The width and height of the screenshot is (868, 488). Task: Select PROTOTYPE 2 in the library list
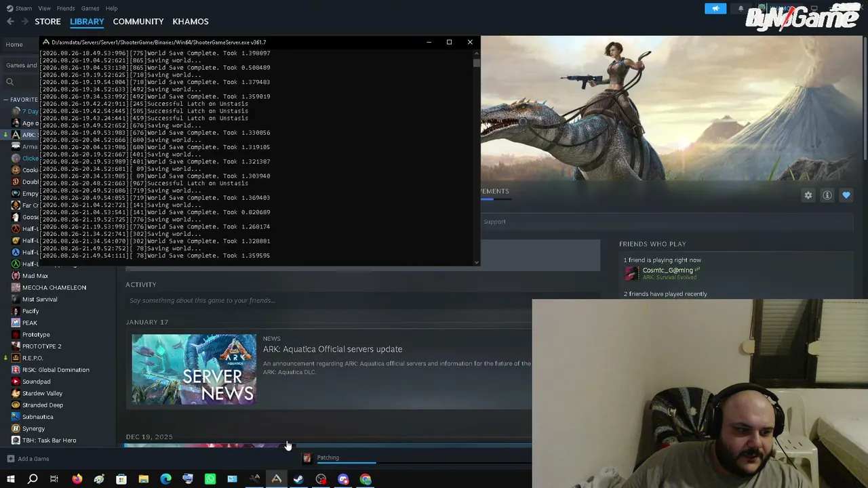pyautogui.click(x=42, y=346)
